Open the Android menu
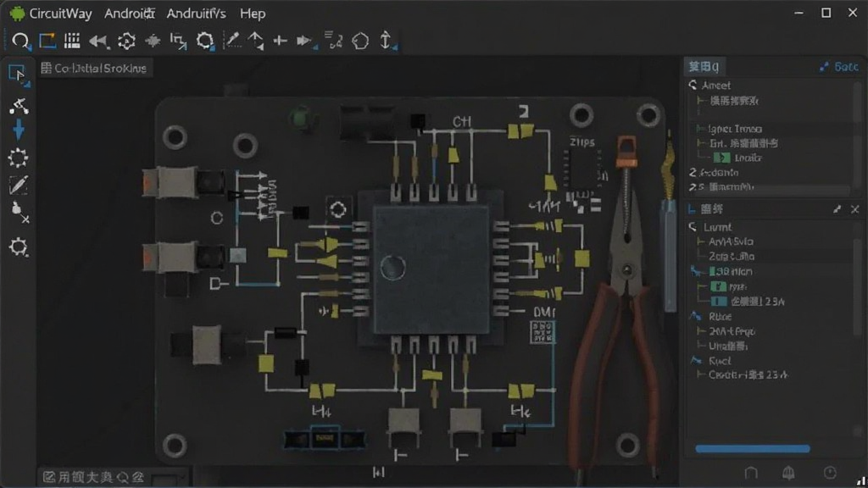This screenshot has height=488, width=868. pyautogui.click(x=130, y=14)
